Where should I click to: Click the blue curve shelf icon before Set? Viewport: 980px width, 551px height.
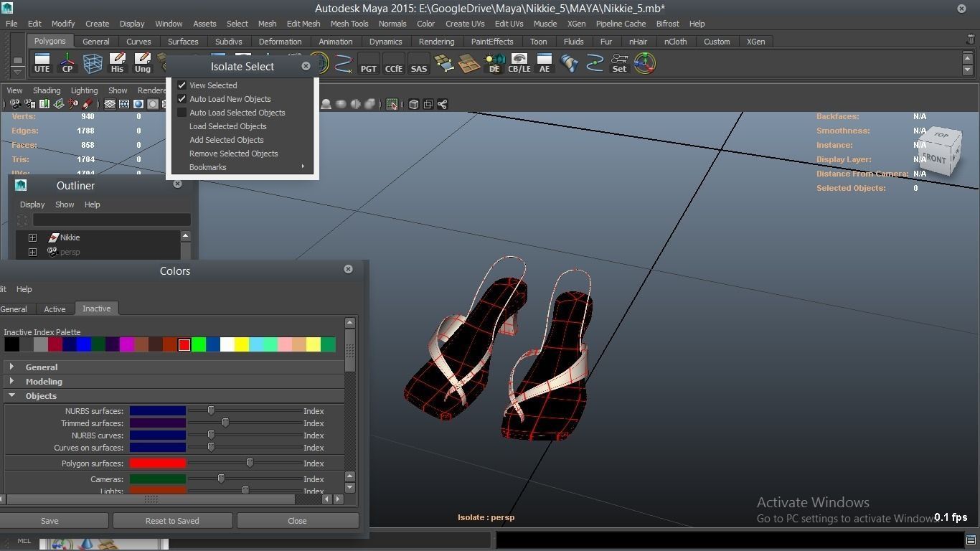595,63
